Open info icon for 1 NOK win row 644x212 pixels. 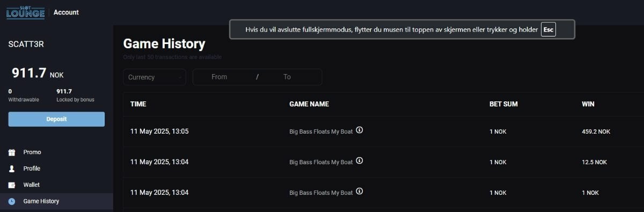[360, 191]
